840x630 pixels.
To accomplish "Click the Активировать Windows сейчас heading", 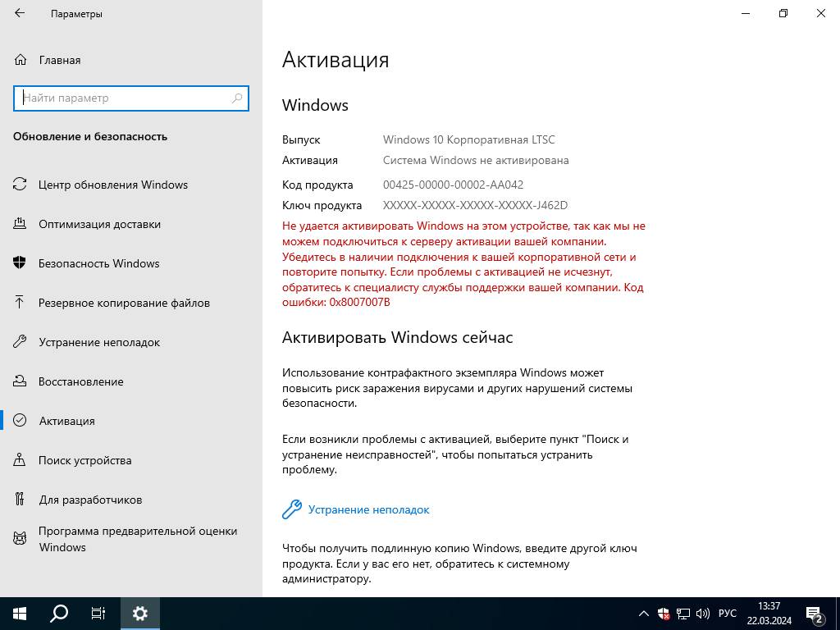I will 398,337.
